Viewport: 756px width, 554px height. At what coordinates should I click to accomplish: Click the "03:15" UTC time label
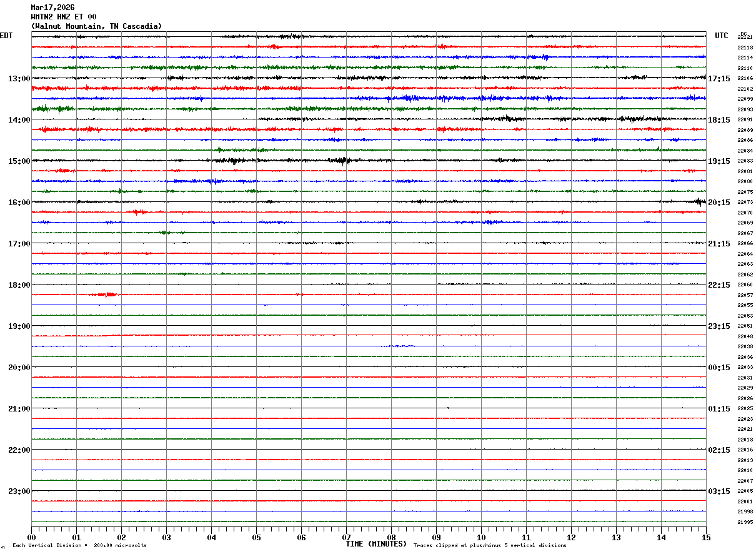click(x=719, y=491)
